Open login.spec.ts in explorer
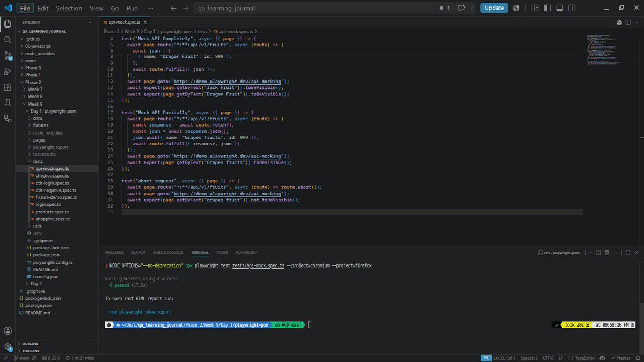644x362 pixels. 48,204
